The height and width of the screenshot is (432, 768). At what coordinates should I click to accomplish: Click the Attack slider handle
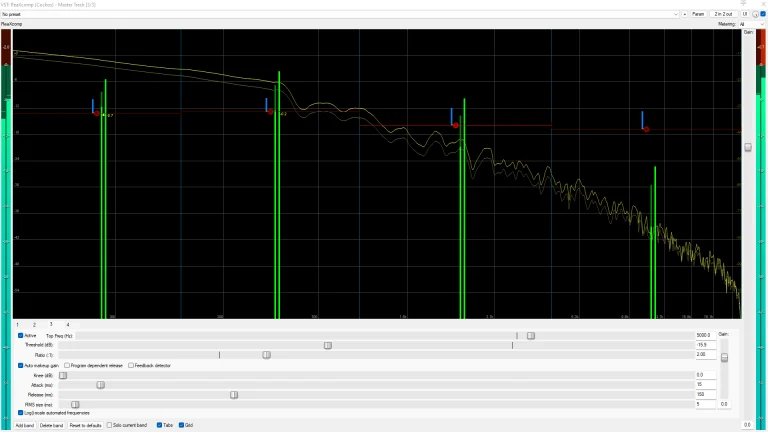click(x=101, y=385)
